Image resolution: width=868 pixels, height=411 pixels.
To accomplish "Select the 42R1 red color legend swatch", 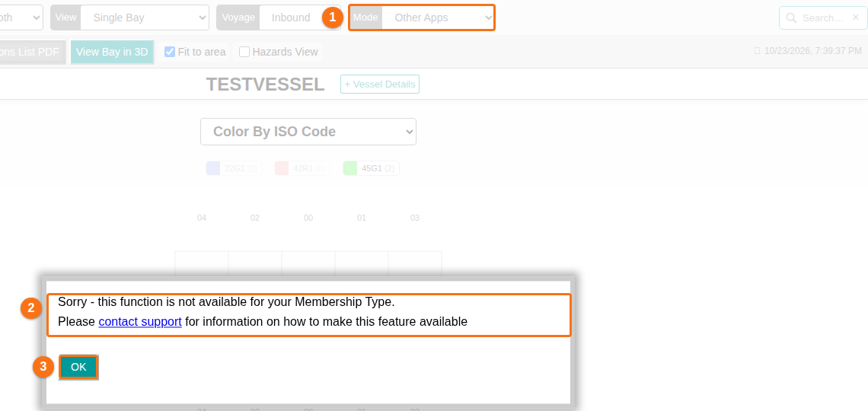I will click(x=282, y=168).
